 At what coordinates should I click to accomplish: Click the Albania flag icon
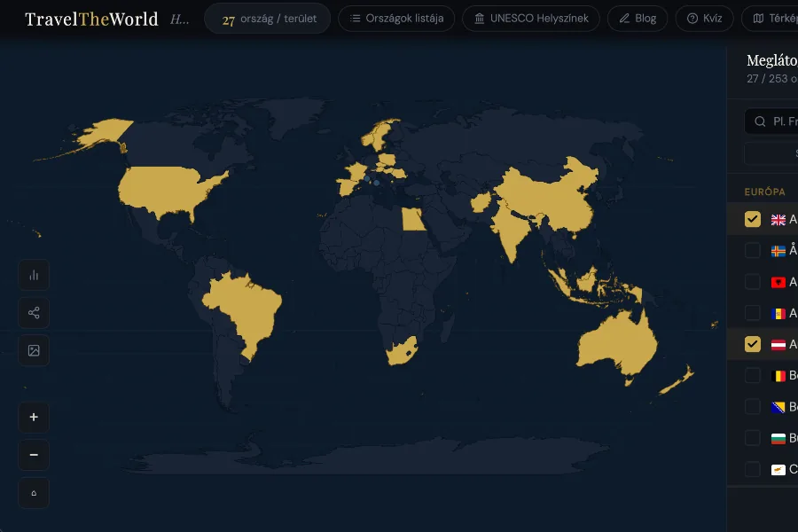tap(778, 282)
